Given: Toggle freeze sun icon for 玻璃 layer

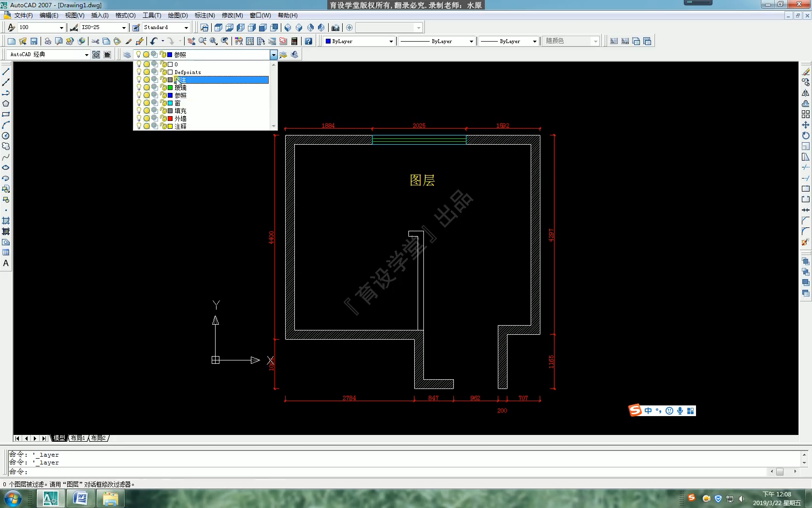Looking at the screenshot, I should pyautogui.click(x=146, y=87).
